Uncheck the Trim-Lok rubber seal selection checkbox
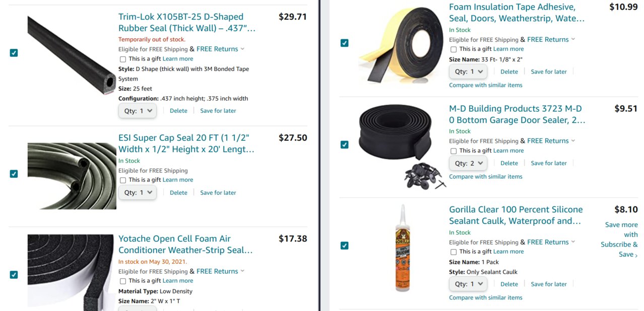Image resolution: width=644 pixels, height=311 pixels. 14,52
